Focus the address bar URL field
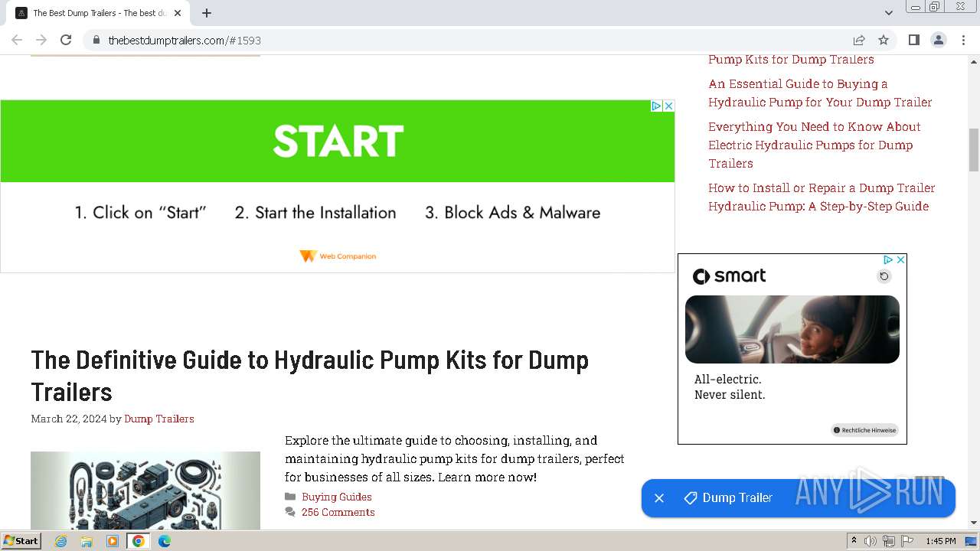 pyautogui.click(x=475, y=40)
